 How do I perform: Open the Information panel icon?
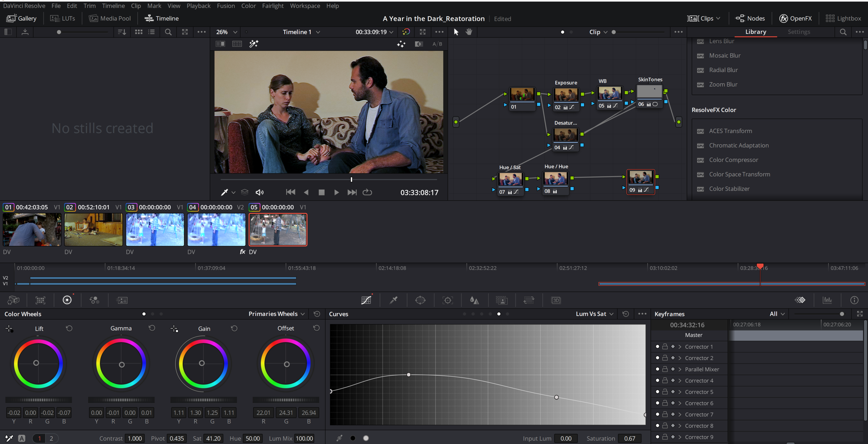coord(854,300)
